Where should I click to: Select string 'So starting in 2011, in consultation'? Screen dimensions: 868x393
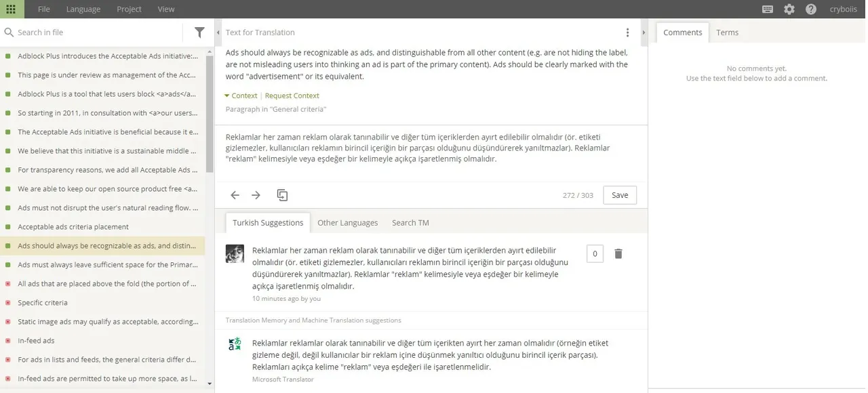pyautogui.click(x=102, y=113)
